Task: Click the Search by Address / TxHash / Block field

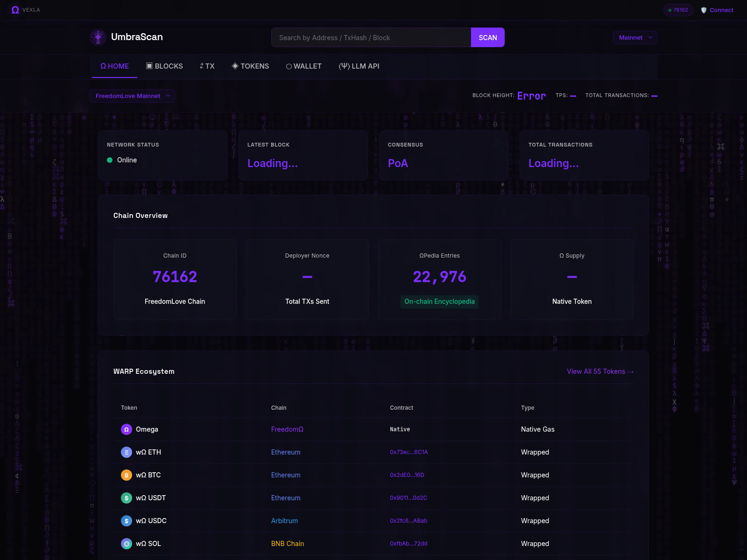Action: [371, 37]
